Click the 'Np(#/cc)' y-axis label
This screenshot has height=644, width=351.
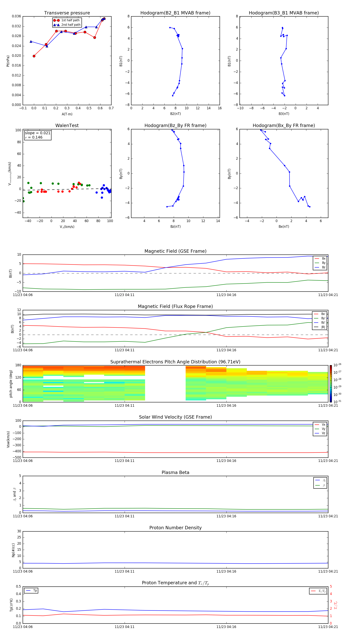tap(13, 550)
